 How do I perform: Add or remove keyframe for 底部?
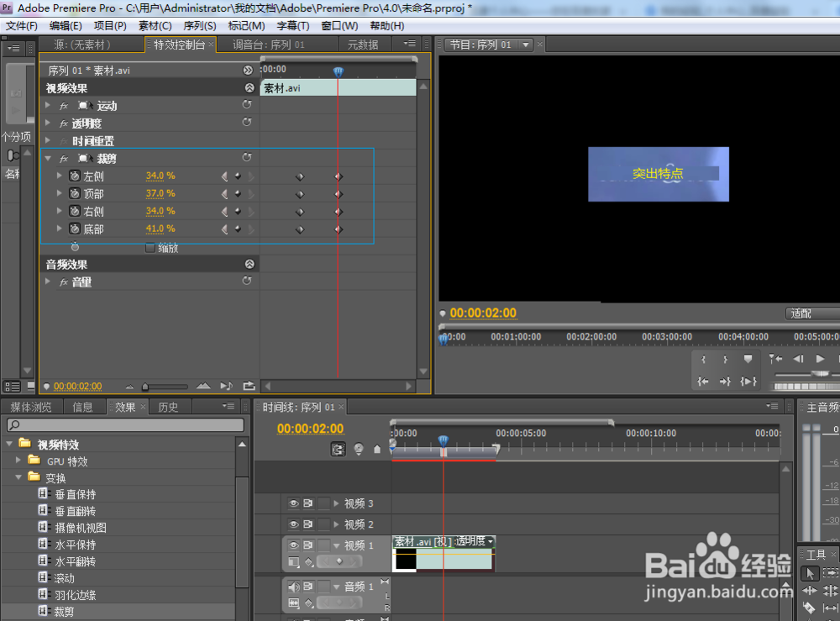(238, 229)
